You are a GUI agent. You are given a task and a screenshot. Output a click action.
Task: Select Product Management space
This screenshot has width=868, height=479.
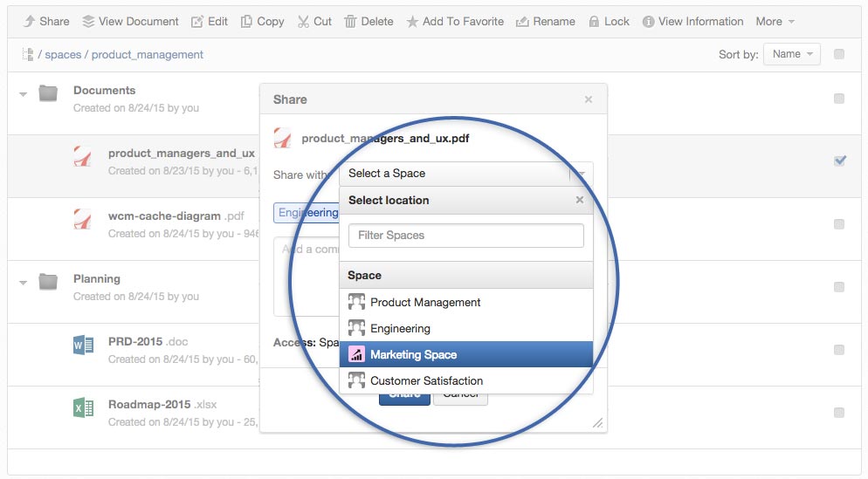[466, 302]
